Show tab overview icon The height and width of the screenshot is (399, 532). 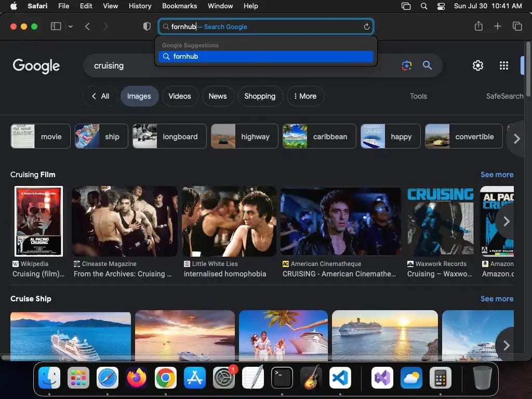pos(517,26)
